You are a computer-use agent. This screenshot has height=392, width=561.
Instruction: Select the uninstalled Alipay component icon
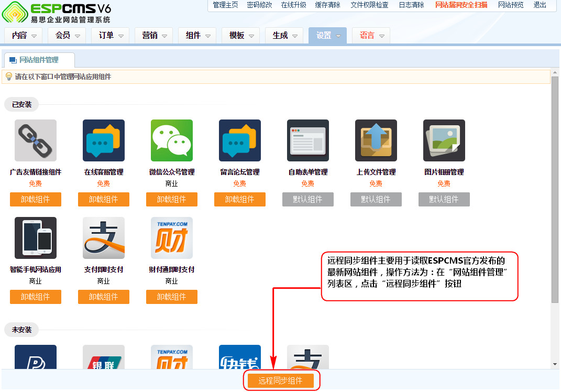[307, 356]
